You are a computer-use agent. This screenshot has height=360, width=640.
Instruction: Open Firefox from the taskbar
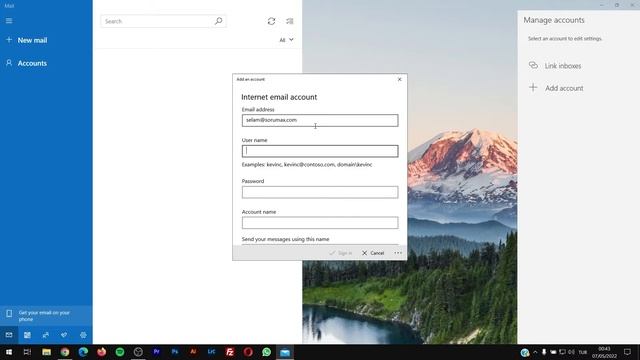pos(102,352)
